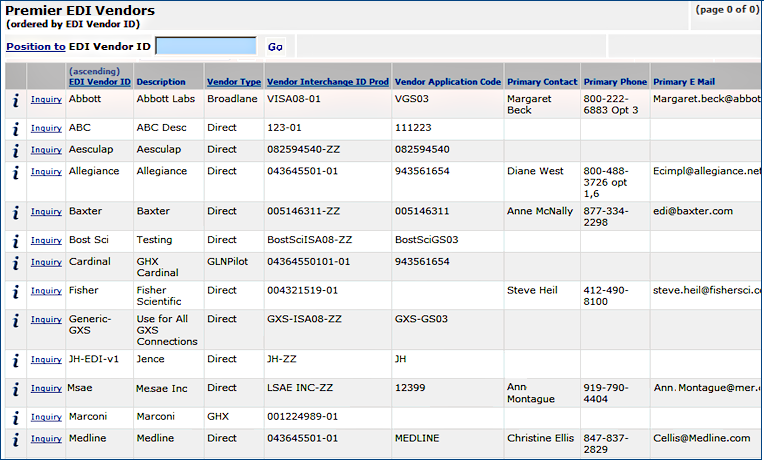The height and width of the screenshot is (460, 764).
Task: Click info icon for Generic-GXS row
Action: [16, 320]
